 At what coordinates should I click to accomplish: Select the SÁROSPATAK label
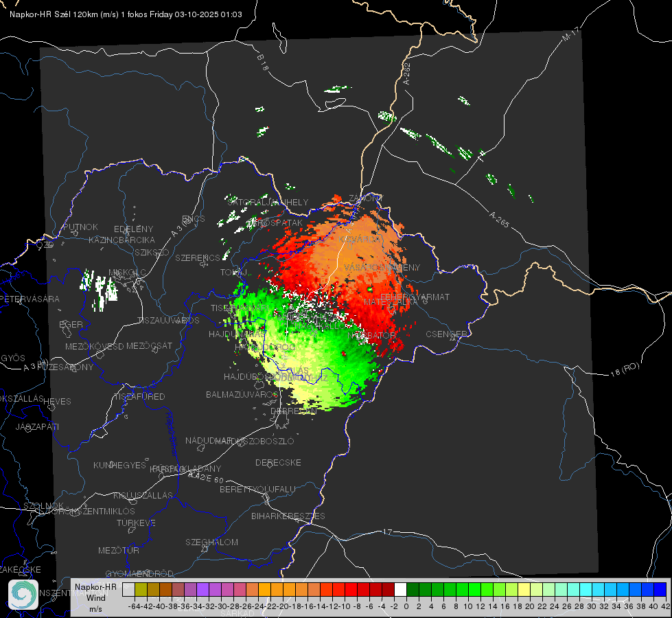click(x=275, y=223)
